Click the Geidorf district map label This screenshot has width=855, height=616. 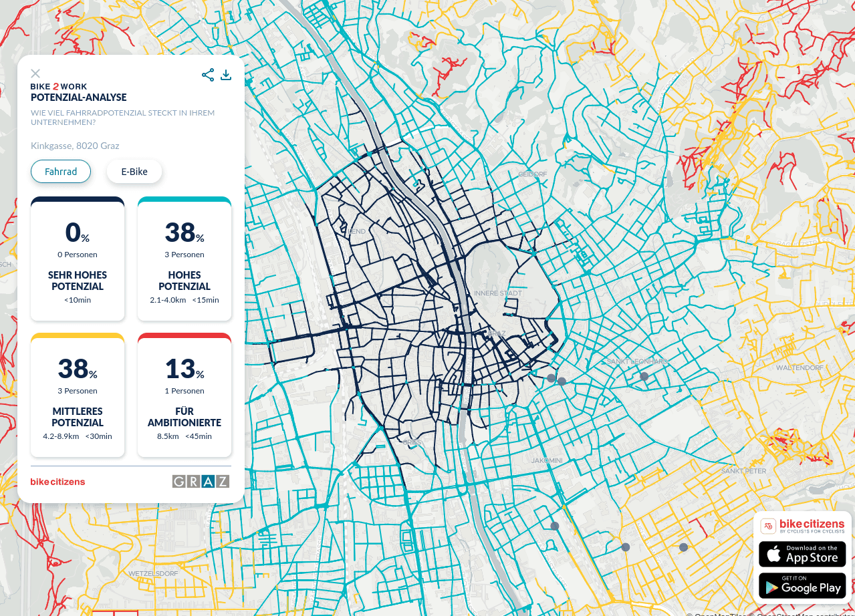(x=533, y=174)
